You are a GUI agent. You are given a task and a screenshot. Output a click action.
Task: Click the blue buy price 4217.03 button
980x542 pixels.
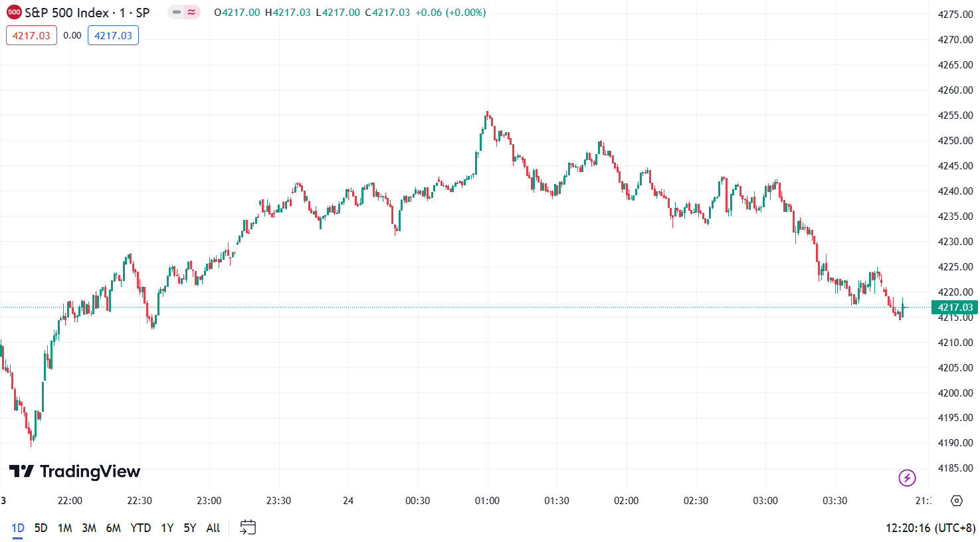coord(113,36)
